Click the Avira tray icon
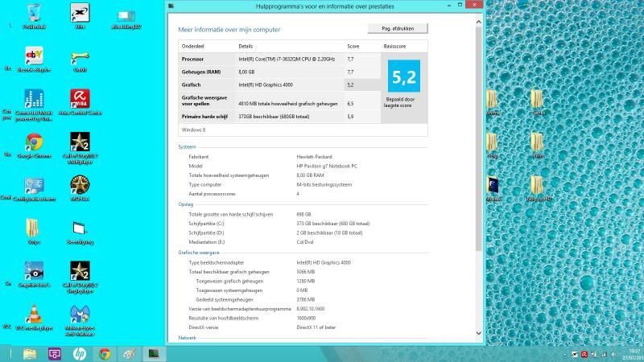 (x=584, y=354)
